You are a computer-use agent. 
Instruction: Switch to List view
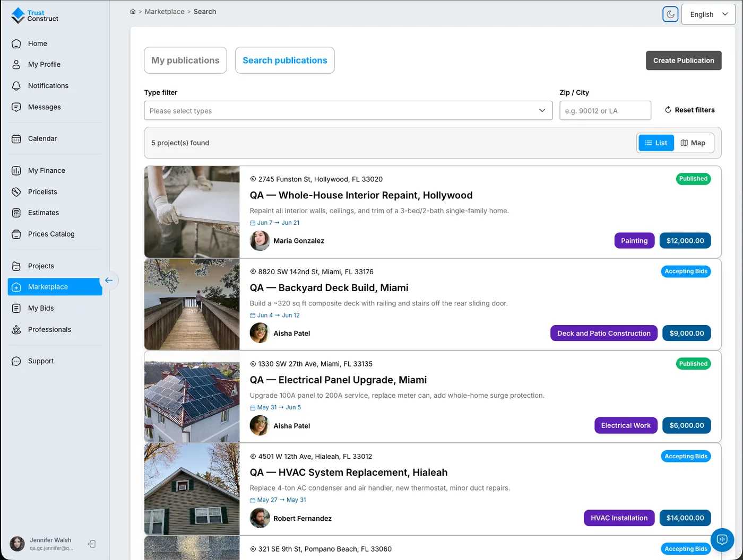coord(656,143)
